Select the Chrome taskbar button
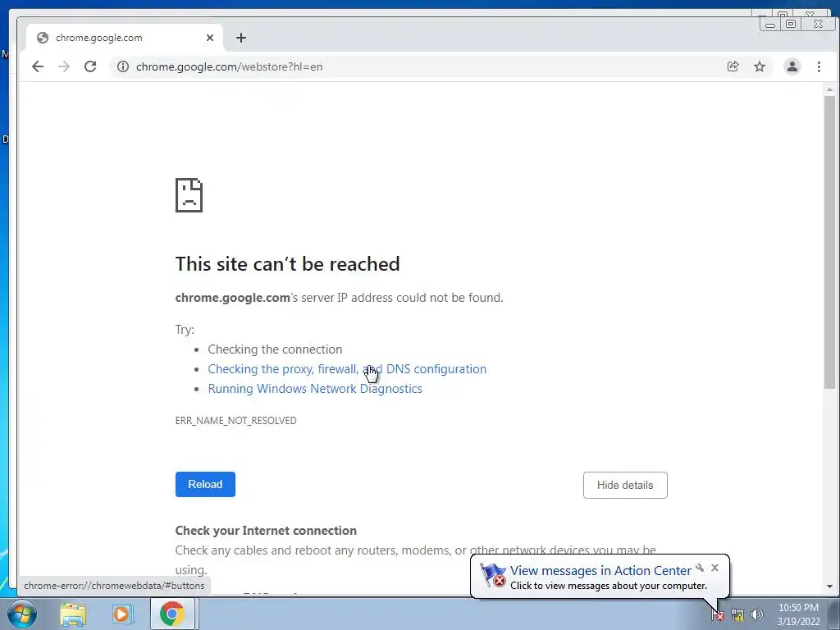840x630 pixels. (x=172, y=614)
